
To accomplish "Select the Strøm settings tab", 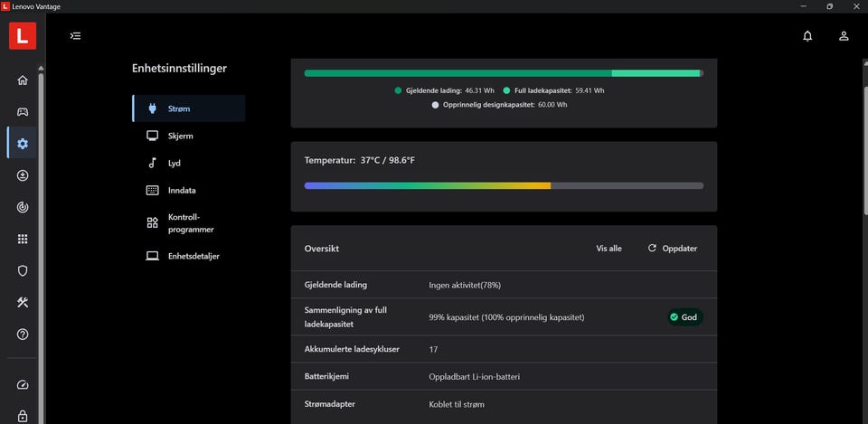I will click(x=189, y=108).
